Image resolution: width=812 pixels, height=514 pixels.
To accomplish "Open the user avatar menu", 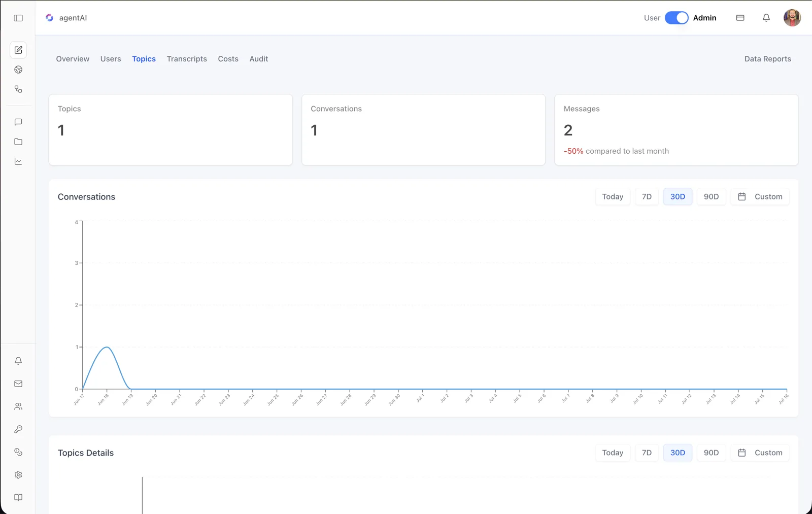I will click(792, 18).
